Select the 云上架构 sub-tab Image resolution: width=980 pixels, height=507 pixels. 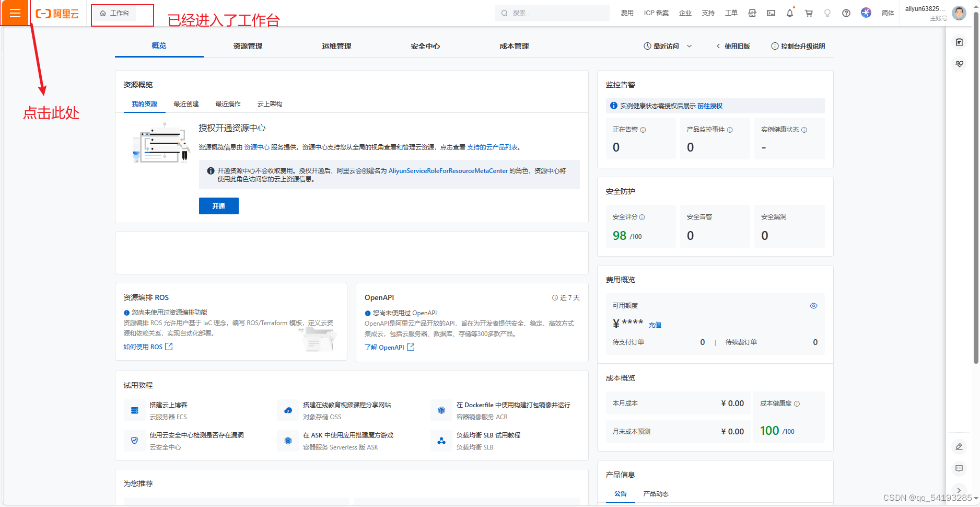(270, 104)
